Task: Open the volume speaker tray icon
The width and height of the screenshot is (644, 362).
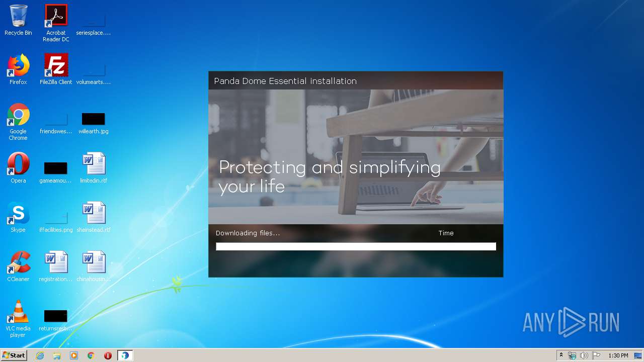Action: coord(584,355)
